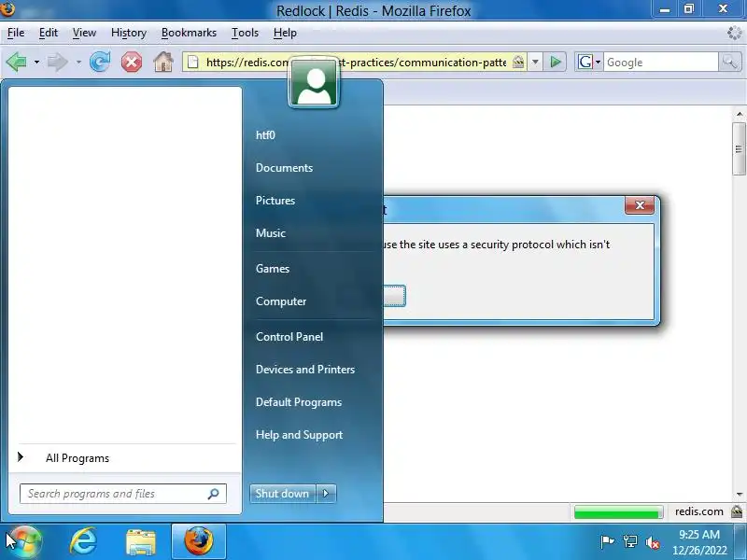Image resolution: width=747 pixels, height=560 pixels.
Task: Open the File menu
Action: [x=16, y=33]
